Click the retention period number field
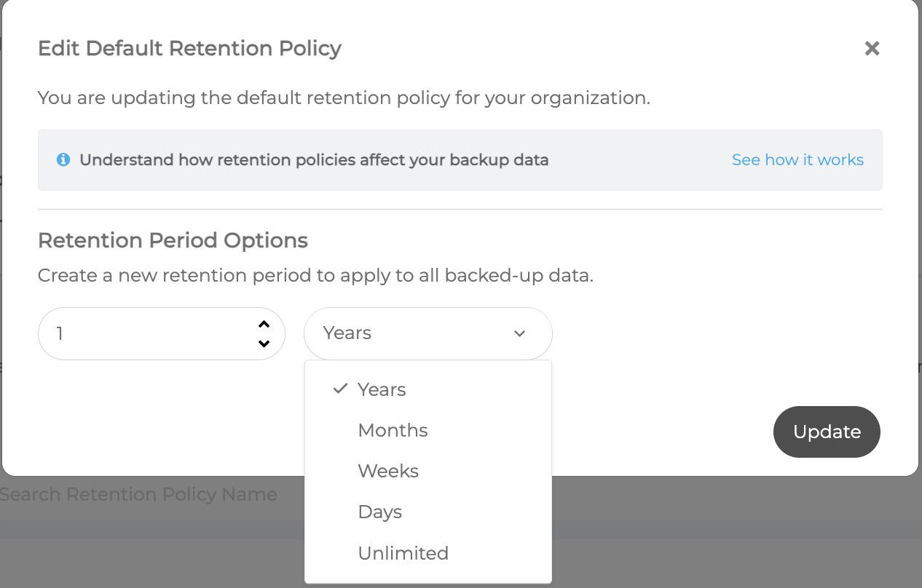This screenshot has width=922, height=588. 161,333
